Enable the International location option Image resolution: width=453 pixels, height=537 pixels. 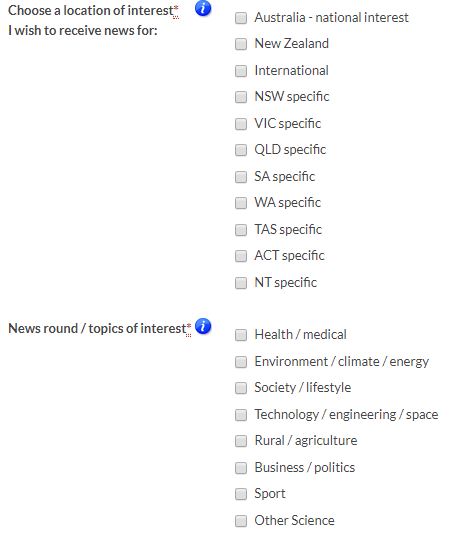(x=241, y=71)
